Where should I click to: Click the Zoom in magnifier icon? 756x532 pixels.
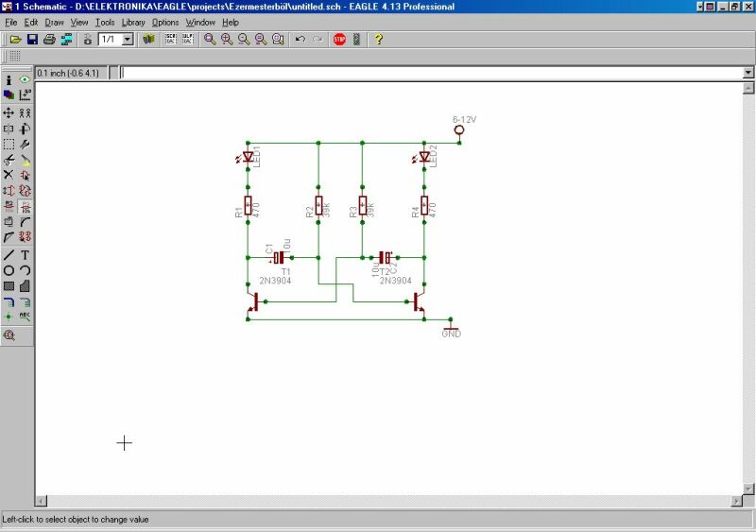click(227, 40)
